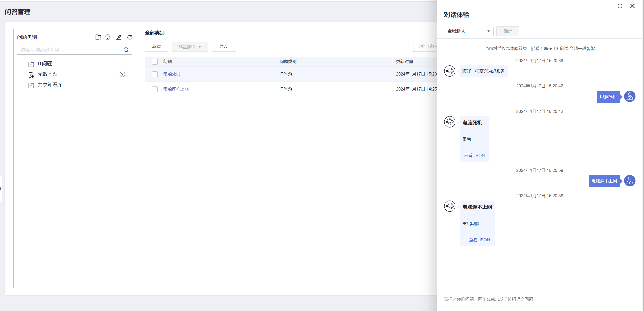This screenshot has width=644, height=311.
Task: Click the user message bubble 电脑连不上网
Action: click(604, 181)
